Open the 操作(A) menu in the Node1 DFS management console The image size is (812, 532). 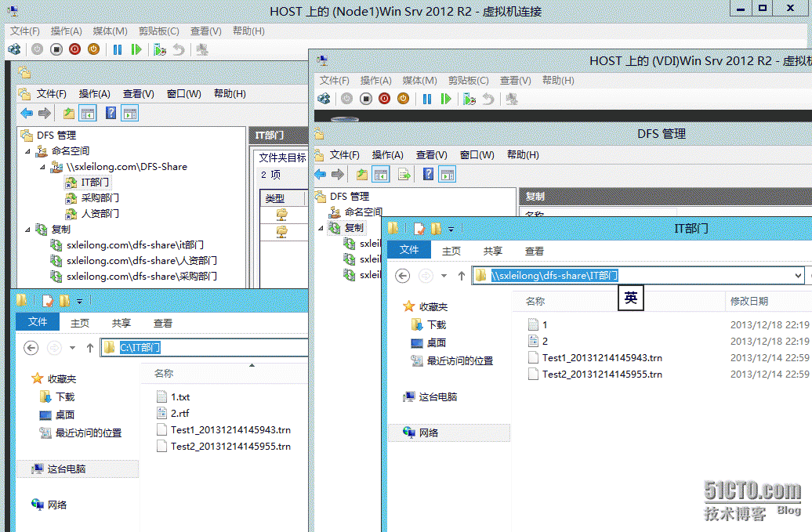tap(94, 94)
